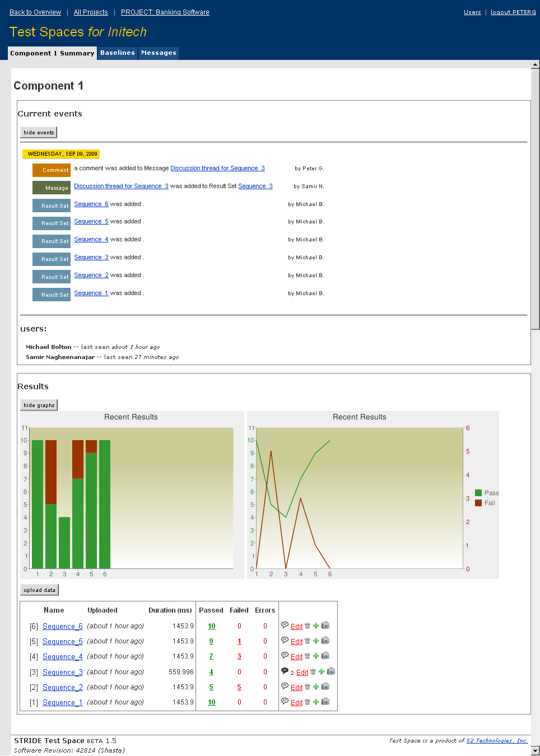Open the All Projects link
This screenshot has height=756, width=540.
(x=91, y=12)
